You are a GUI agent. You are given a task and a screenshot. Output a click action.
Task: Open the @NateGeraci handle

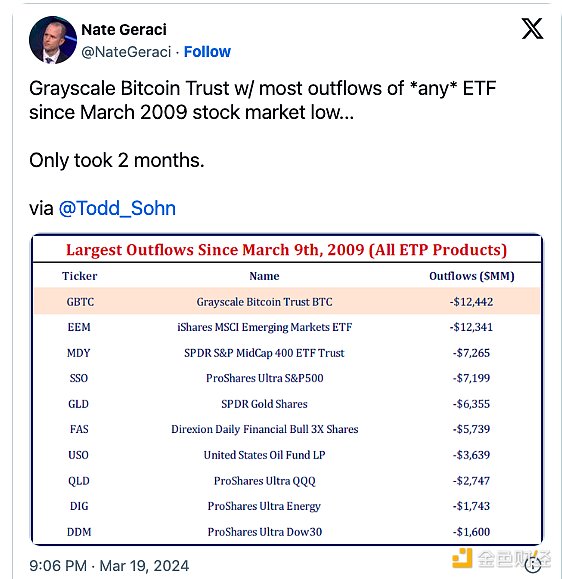126,52
